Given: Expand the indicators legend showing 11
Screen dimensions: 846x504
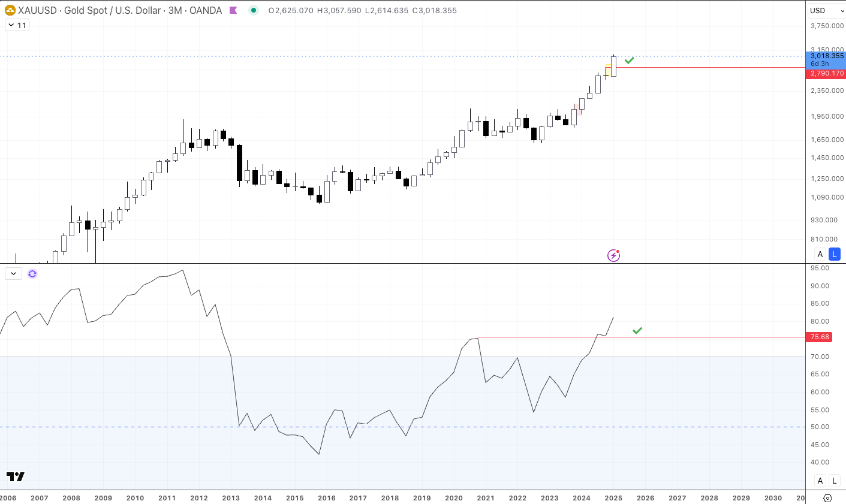Looking at the screenshot, I should (x=17, y=25).
